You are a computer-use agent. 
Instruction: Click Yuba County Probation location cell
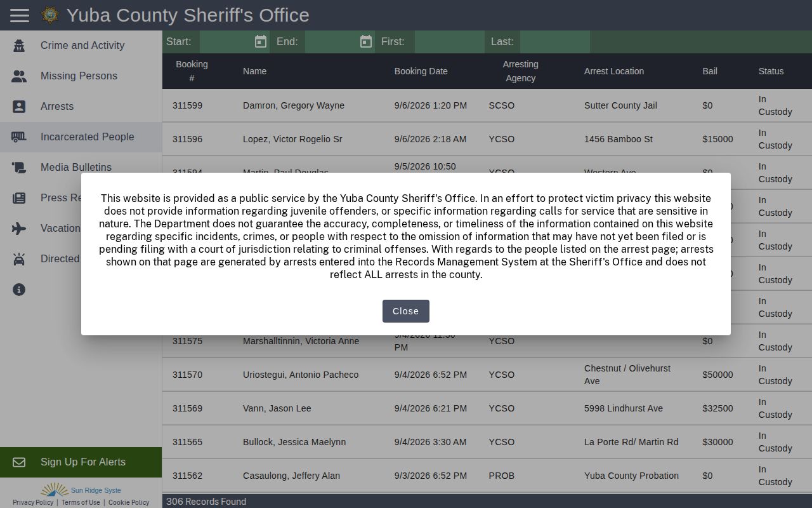coord(631,476)
